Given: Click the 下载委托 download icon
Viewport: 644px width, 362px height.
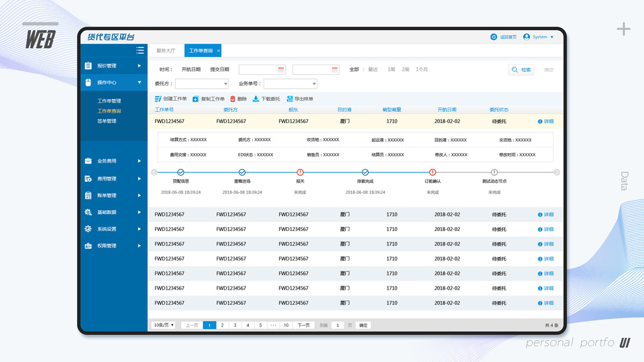Looking at the screenshot, I should 256,99.
